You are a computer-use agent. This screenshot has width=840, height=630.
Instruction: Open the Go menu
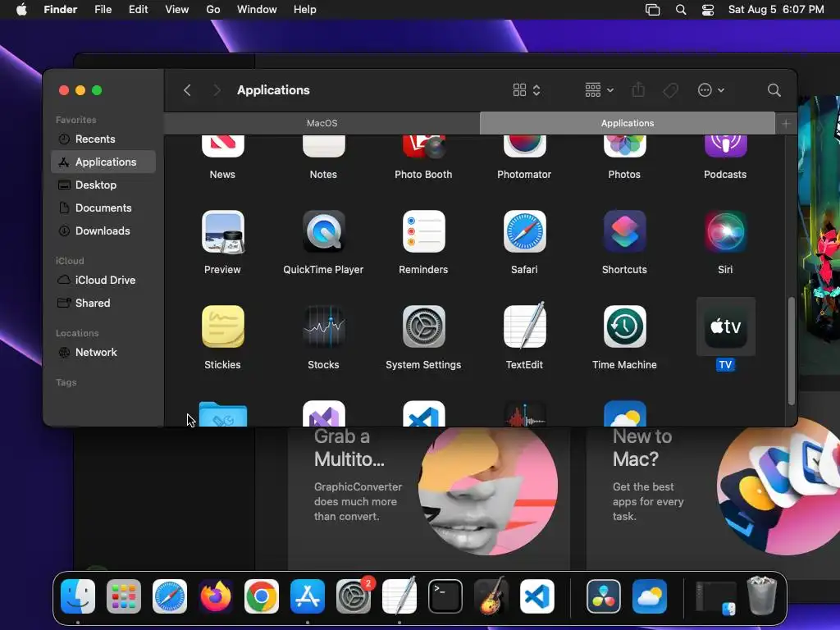click(213, 10)
